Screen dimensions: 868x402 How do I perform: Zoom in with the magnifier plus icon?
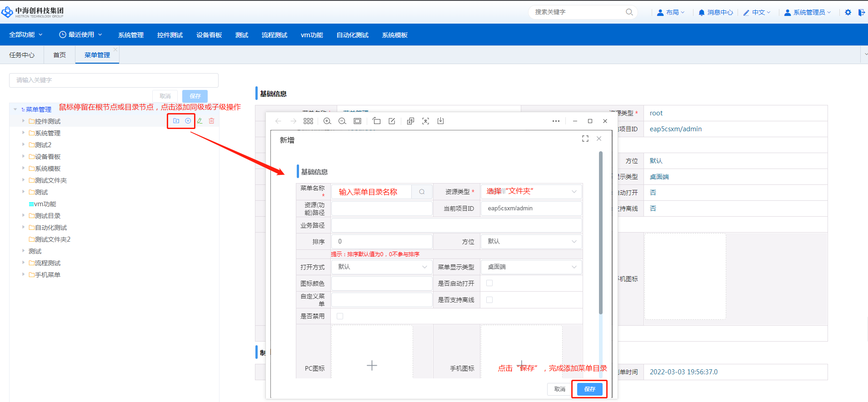click(327, 121)
